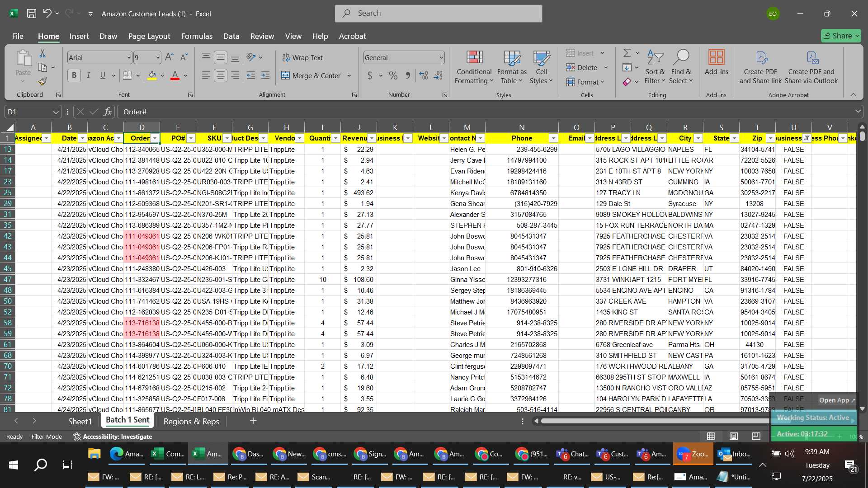Click the Save icon in title bar
The height and width of the screenshot is (488, 868).
(x=32, y=14)
